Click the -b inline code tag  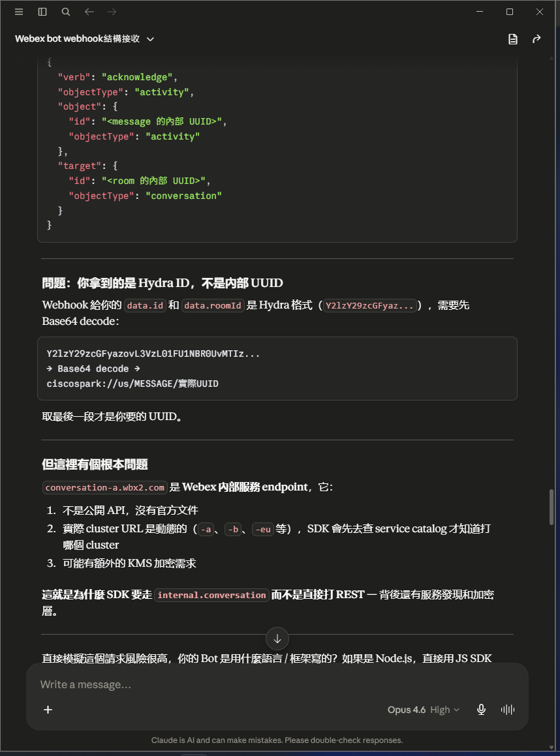234,530
